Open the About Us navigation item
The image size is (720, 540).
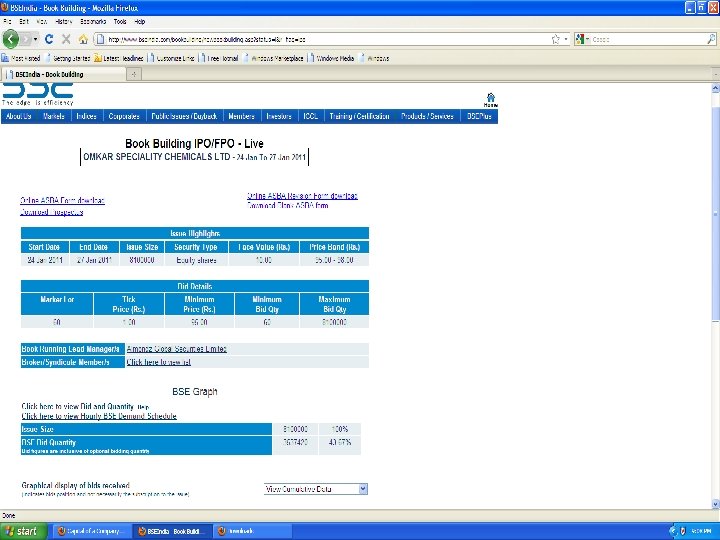[19, 116]
